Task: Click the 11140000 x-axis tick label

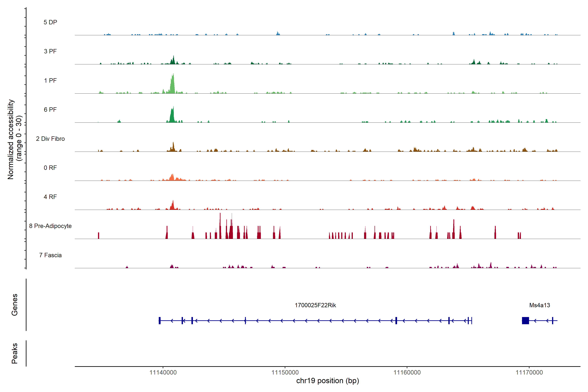Action: 163,373
